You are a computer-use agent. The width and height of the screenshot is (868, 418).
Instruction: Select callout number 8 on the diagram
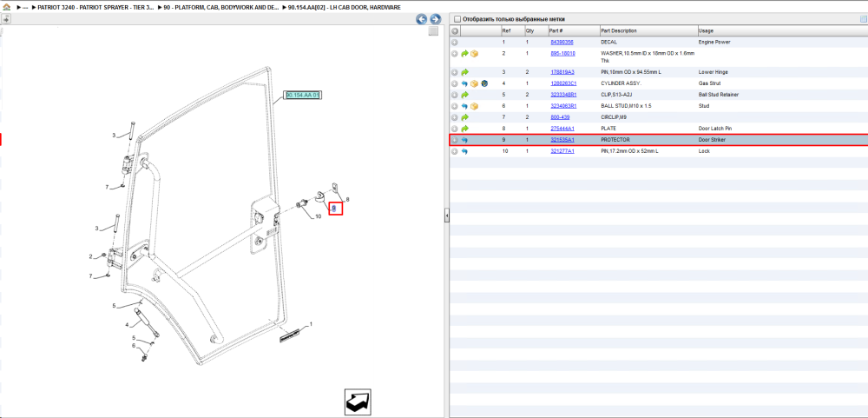click(348, 200)
